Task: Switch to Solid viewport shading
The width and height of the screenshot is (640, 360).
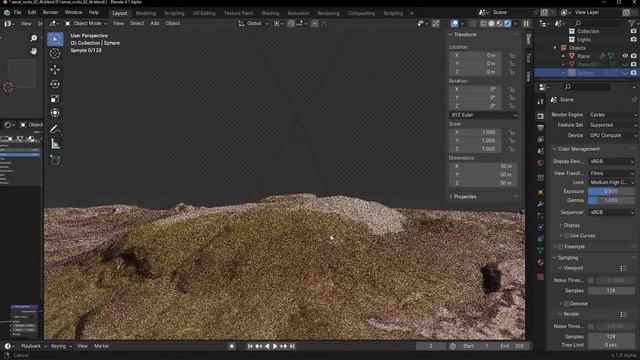Action: (491, 24)
